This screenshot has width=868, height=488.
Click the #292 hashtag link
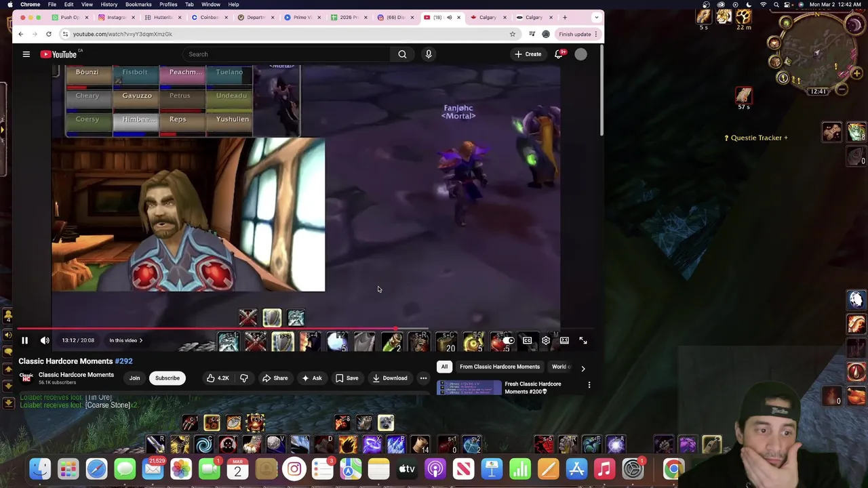click(123, 361)
